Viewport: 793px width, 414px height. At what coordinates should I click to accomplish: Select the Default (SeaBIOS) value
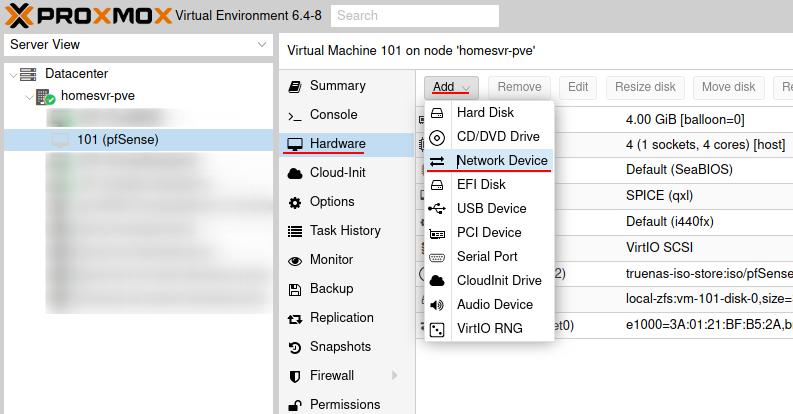[x=679, y=169]
